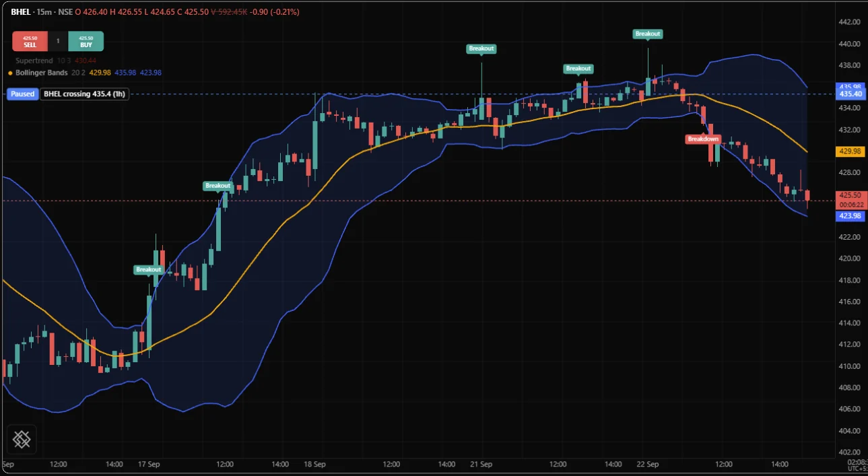Click the change value -0.90 (-0.21%)
The image size is (868, 476).
274,12
